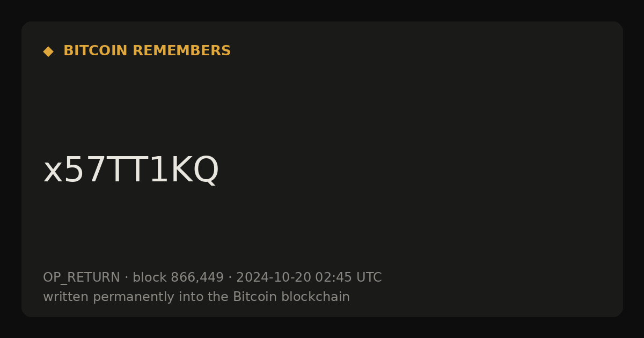
Task: Click the 02:45 UTC timestamp
Action: coord(348,277)
